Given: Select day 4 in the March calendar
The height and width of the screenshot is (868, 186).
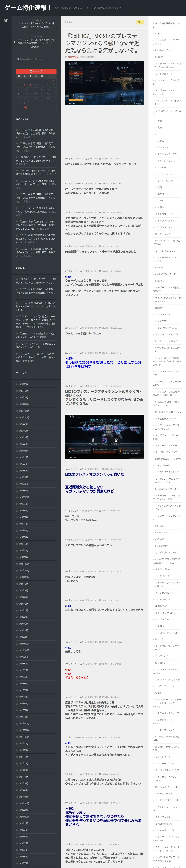Looking at the screenshot, I should pyautogui.click(x=30, y=85).
